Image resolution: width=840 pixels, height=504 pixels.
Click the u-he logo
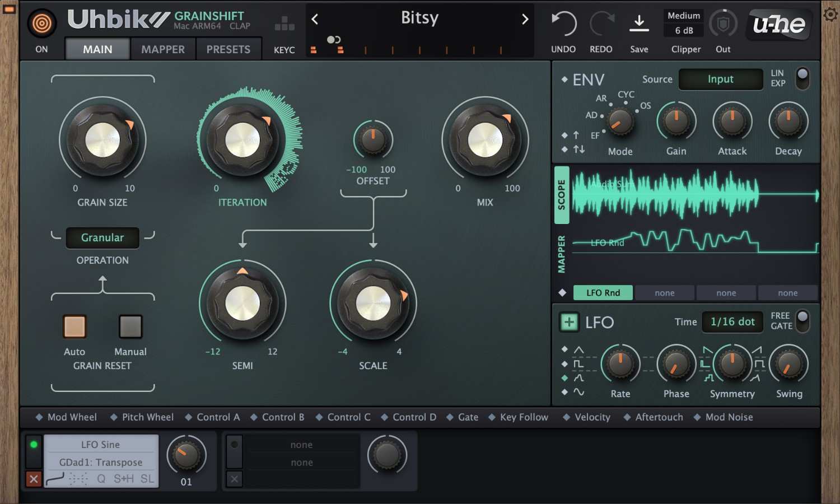(x=778, y=24)
